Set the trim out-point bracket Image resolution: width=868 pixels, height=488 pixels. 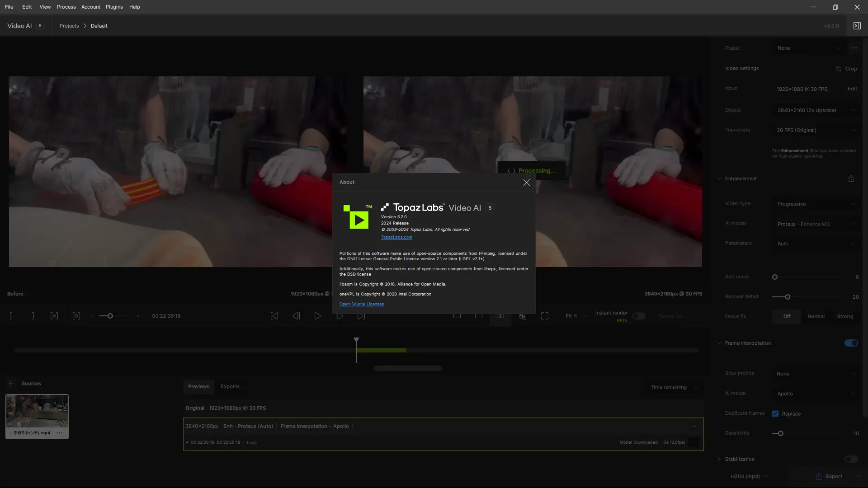click(33, 316)
